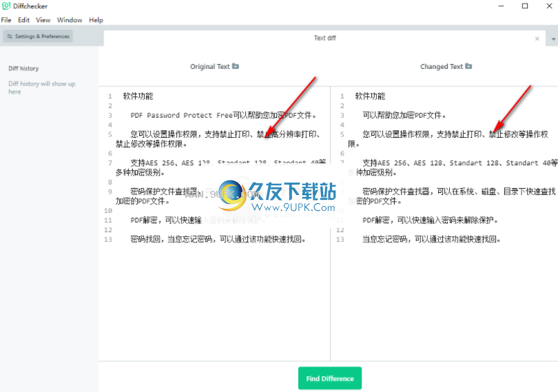Image resolution: width=558 pixels, height=392 pixels.
Task: Click line 1 '软件功能' in Original Text
Action: coord(138,96)
